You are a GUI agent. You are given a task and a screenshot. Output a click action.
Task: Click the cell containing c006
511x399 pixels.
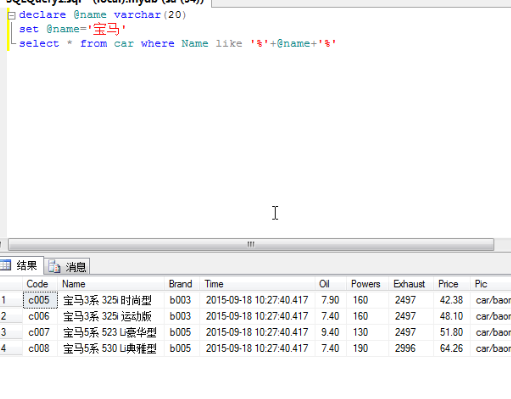tap(40, 316)
